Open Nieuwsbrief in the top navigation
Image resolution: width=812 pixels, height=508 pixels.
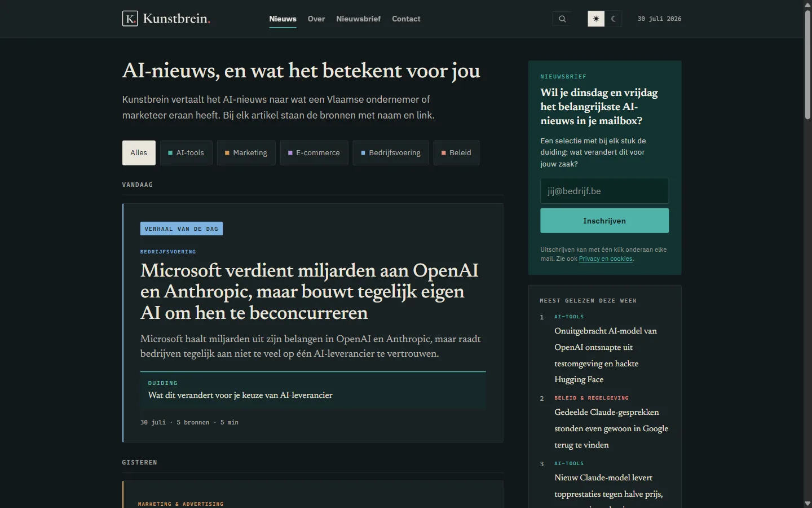coord(359,19)
